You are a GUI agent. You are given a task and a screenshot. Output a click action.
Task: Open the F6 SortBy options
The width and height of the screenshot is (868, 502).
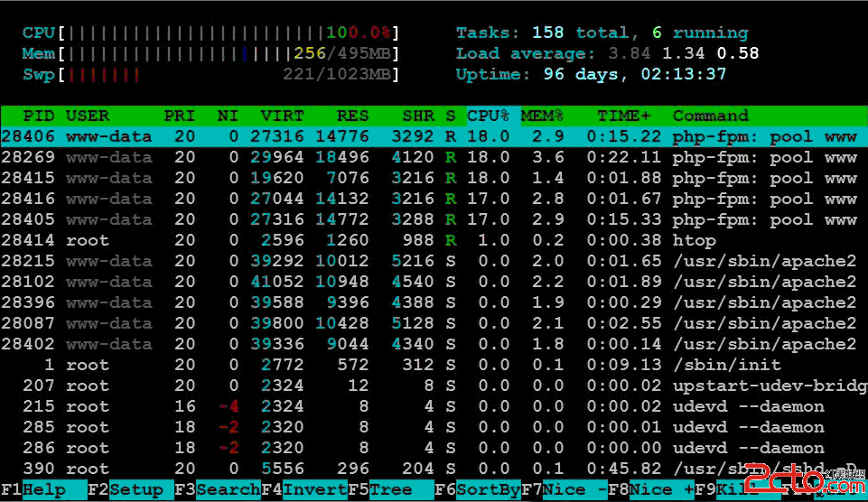[x=478, y=489]
